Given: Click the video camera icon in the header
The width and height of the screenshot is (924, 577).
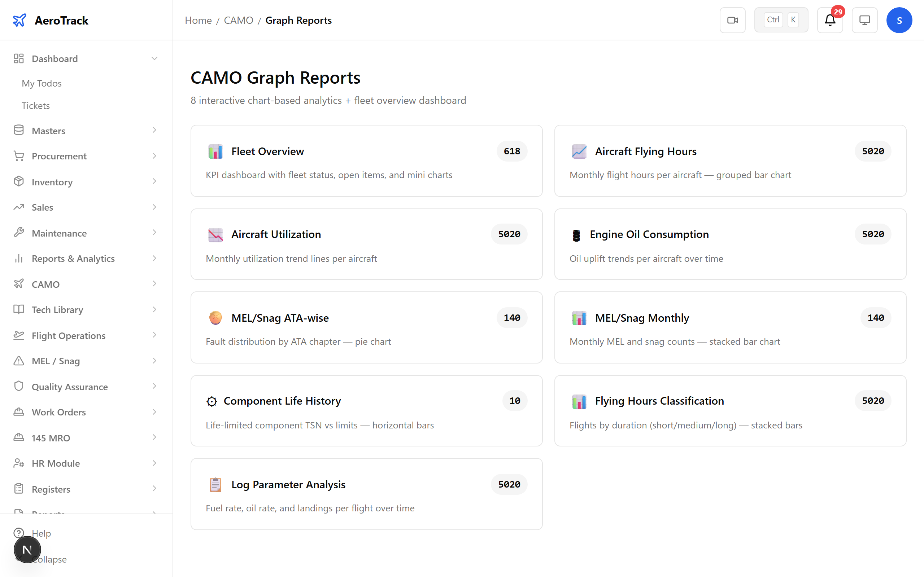Looking at the screenshot, I should click(x=732, y=20).
